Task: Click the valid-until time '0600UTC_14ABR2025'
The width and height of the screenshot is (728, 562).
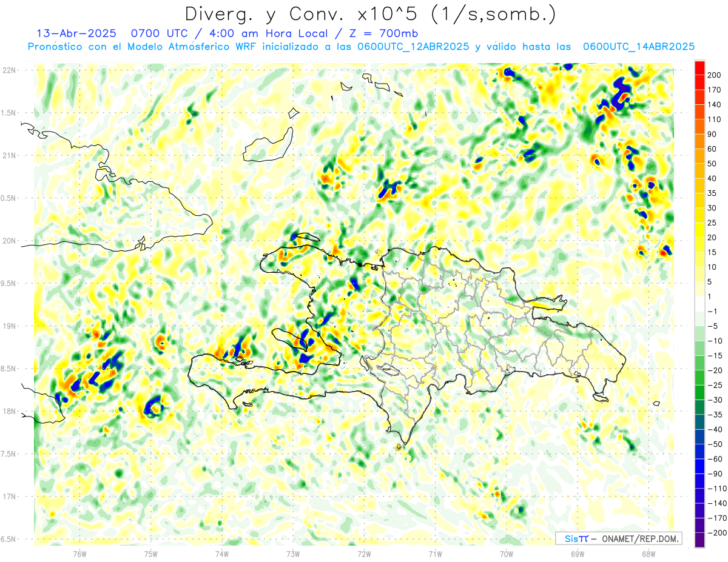Action: coord(639,47)
